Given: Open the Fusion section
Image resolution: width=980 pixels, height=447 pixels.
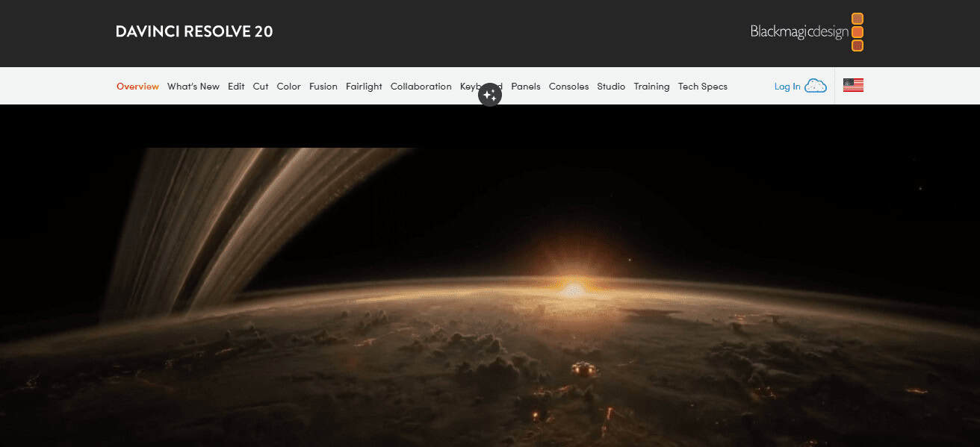Looking at the screenshot, I should 323,87.
